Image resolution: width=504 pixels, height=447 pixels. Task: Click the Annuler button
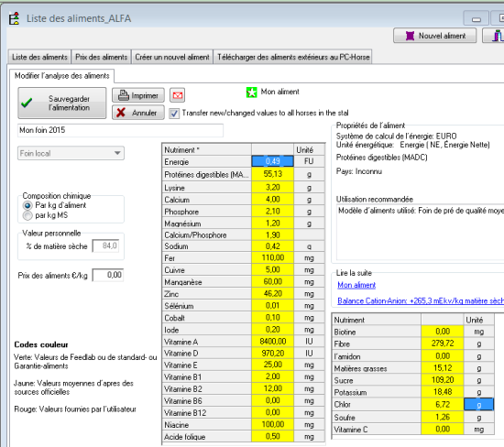[x=138, y=113]
